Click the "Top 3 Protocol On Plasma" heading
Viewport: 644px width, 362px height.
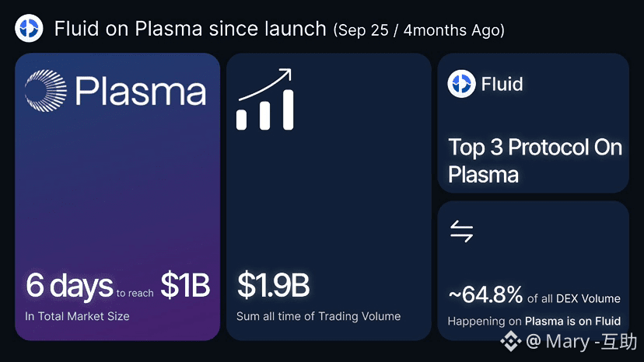coord(535,161)
